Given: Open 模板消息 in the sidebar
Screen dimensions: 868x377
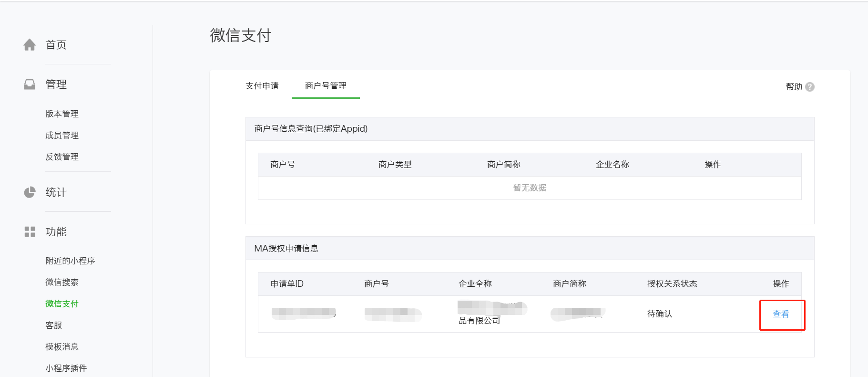Looking at the screenshot, I should point(62,347).
